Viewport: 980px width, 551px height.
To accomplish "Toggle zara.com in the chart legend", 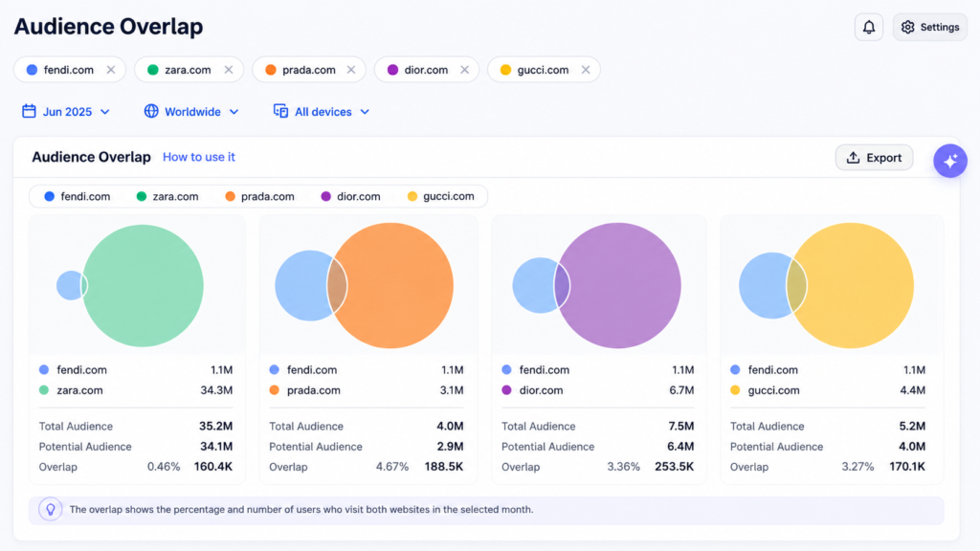I will tap(167, 196).
